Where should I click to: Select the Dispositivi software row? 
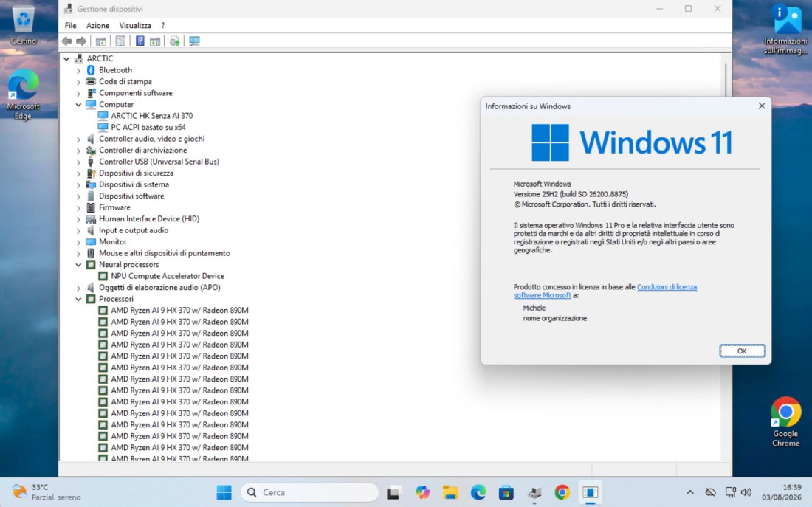coord(131,196)
